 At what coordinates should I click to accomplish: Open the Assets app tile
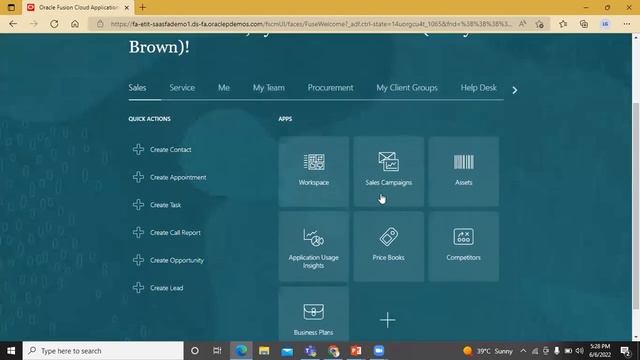463,172
